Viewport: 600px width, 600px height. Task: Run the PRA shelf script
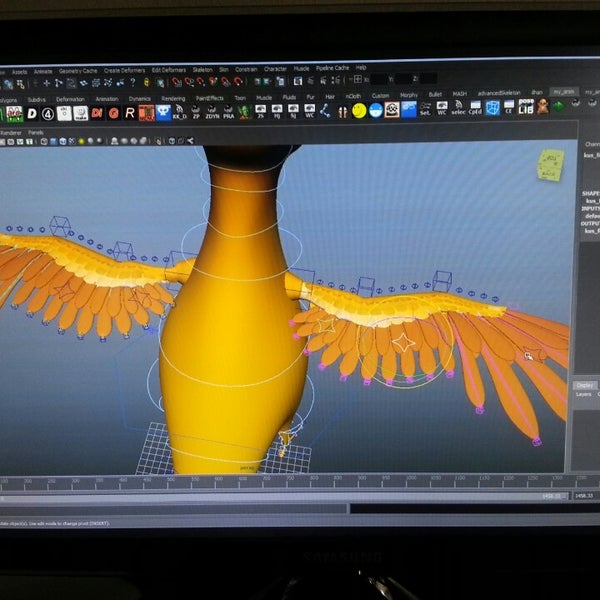click(x=228, y=112)
